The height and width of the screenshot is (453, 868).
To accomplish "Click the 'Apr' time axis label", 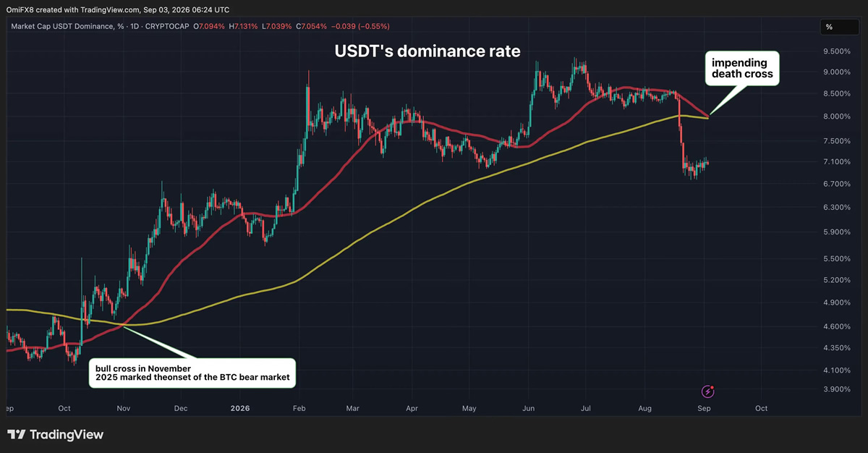I will pos(412,409).
